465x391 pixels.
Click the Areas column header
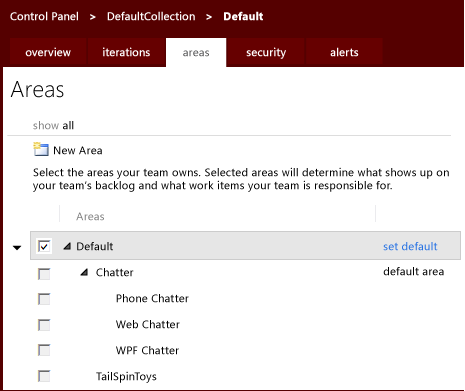click(x=90, y=216)
